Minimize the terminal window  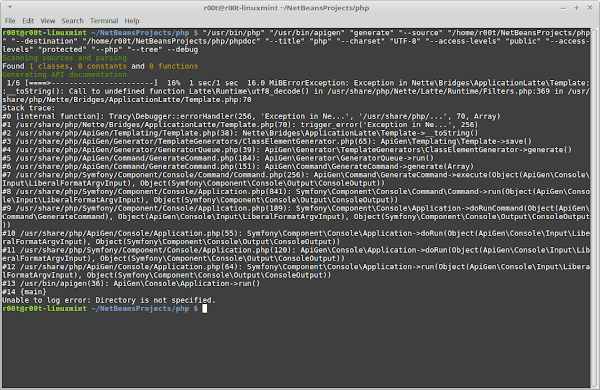click(563, 8)
